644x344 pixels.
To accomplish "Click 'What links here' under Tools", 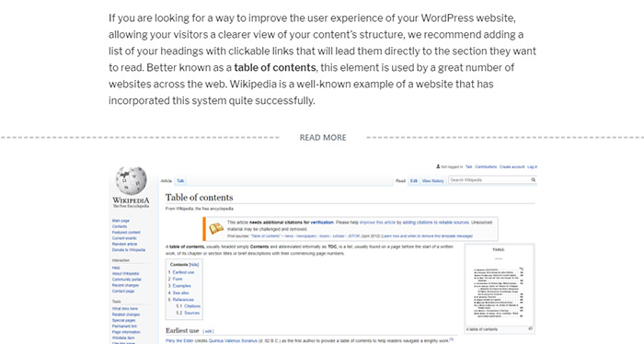I will pyautogui.click(x=125, y=309).
